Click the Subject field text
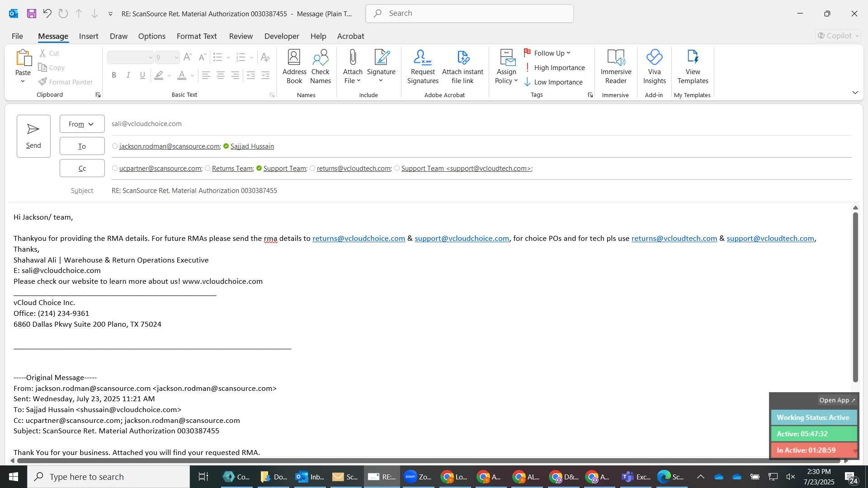Screen dimensions: 868x488 [x=194, y=191]
